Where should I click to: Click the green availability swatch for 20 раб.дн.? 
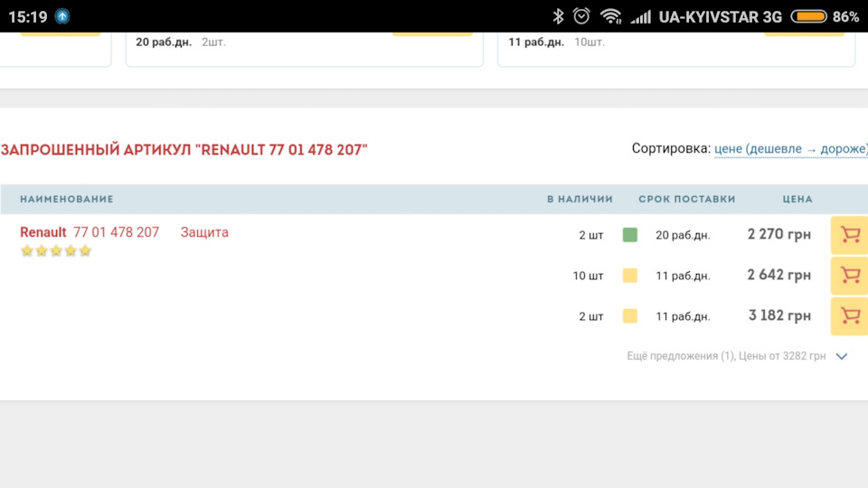[630, 235]
